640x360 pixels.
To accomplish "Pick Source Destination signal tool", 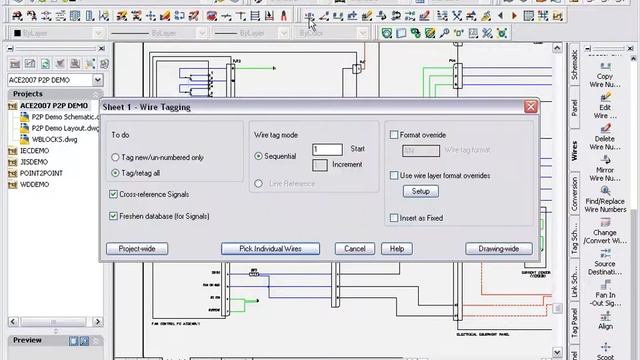I will (x=605, y=262).
